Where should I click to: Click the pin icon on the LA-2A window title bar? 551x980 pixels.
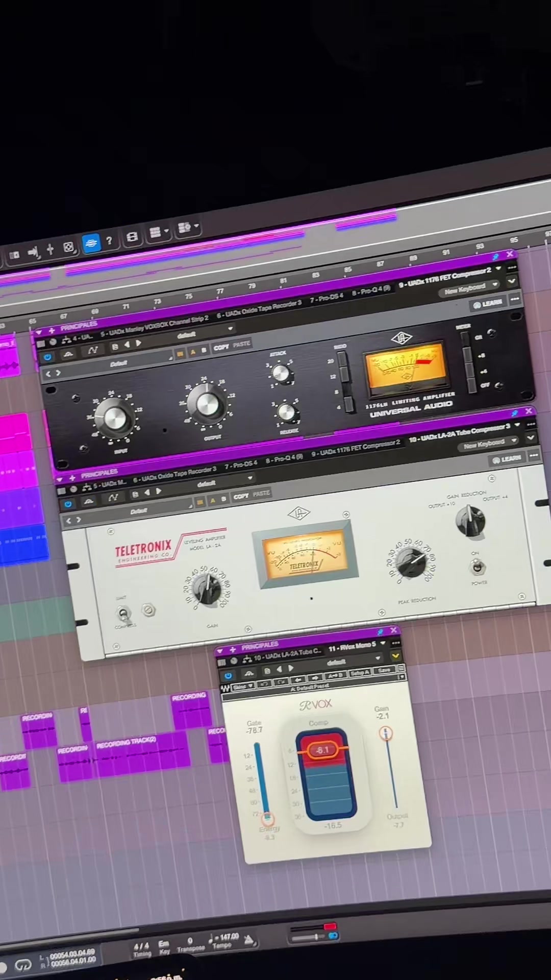[514, 413]
